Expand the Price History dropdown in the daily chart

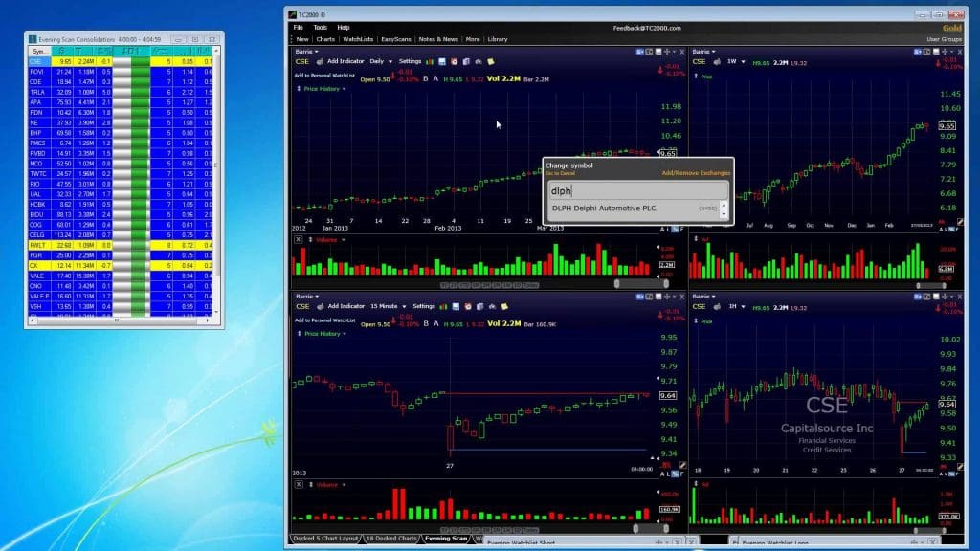324,89
